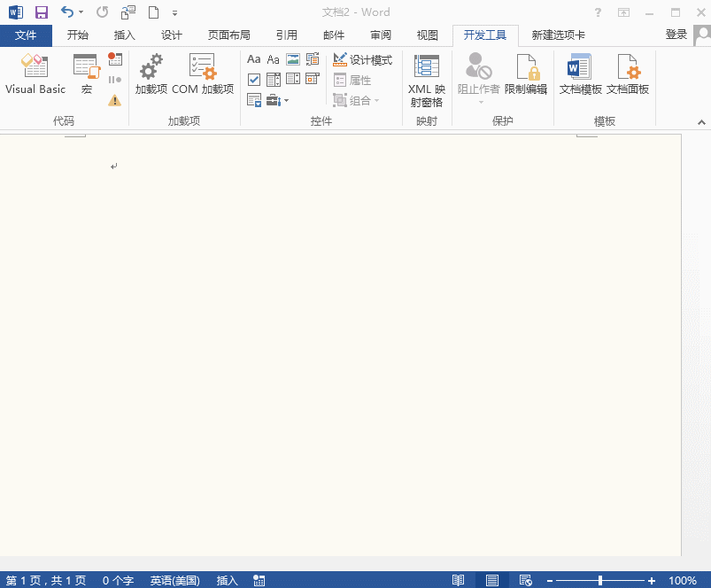Repeat the last action
The width and height of the screenshot is (711, 588).
[102, 12]
